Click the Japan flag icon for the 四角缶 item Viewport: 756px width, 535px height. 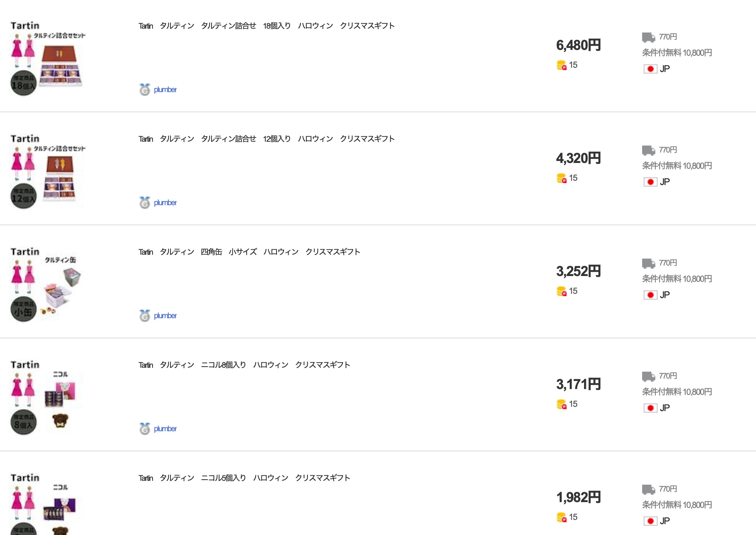650,295
